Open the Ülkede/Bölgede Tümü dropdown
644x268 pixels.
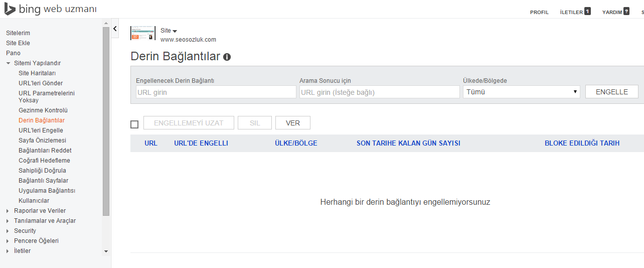tap(521, 92)
